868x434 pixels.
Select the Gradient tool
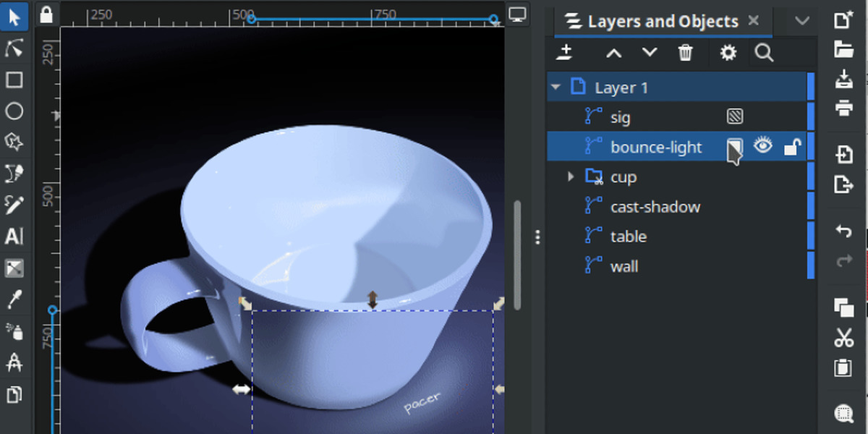pos(14,268)
